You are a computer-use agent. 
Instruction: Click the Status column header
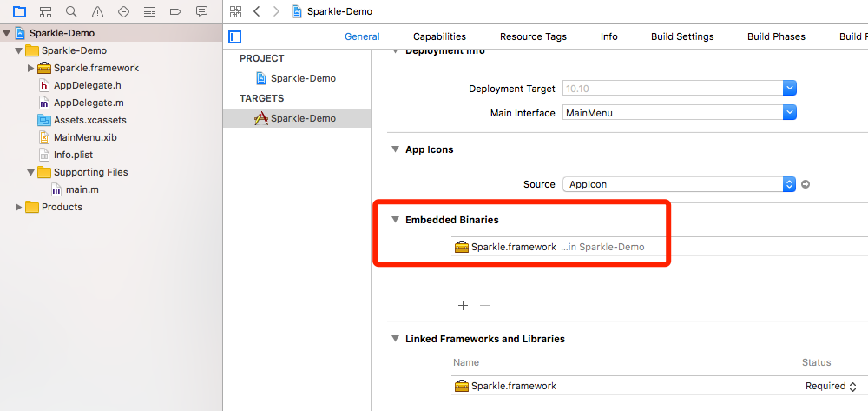[x=817, y=362]
